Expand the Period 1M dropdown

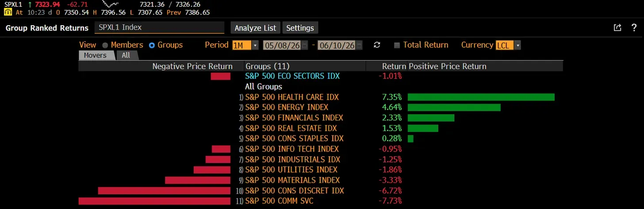[x=245, y=45]
